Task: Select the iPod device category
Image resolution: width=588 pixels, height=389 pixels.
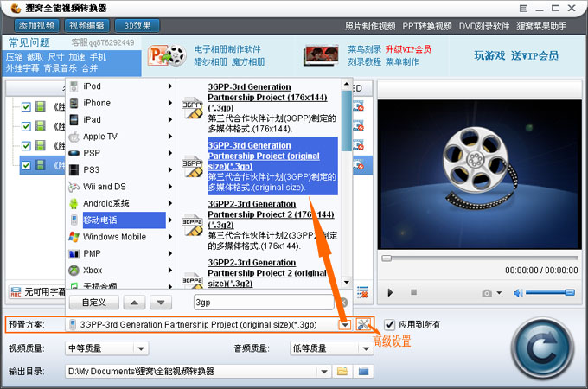Action: coord(119,86)
